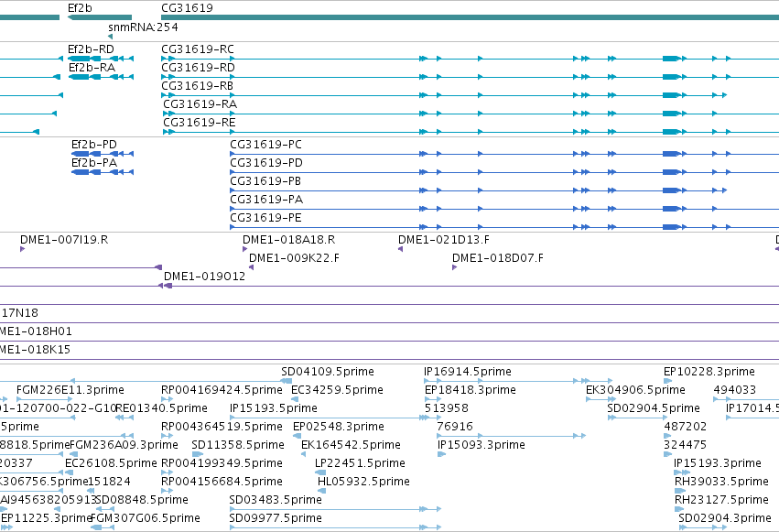
Task: Click EST SD04109.5prime
Action: (x=328, y=372)
